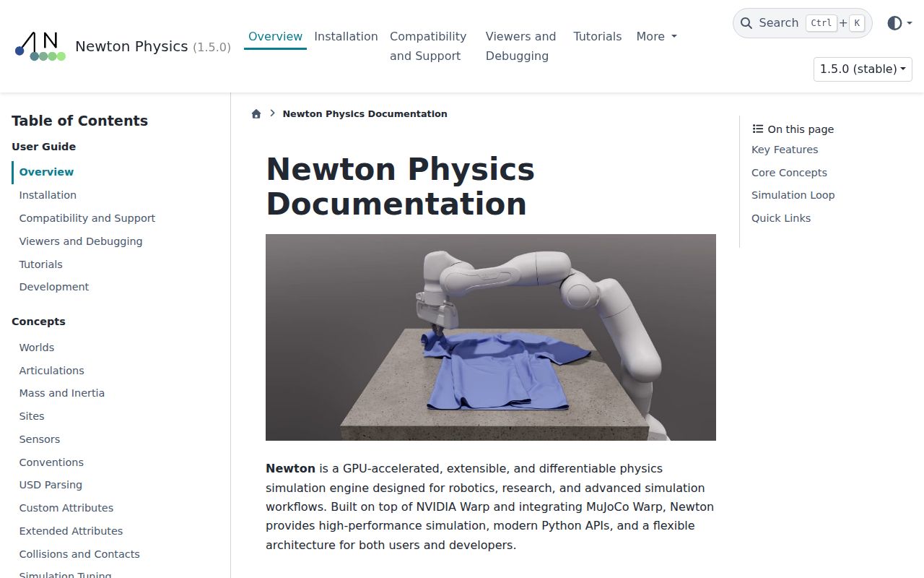Open Installation in the sidebar
924x578 pixels.
pyautogui.click(x=48, y=195)
